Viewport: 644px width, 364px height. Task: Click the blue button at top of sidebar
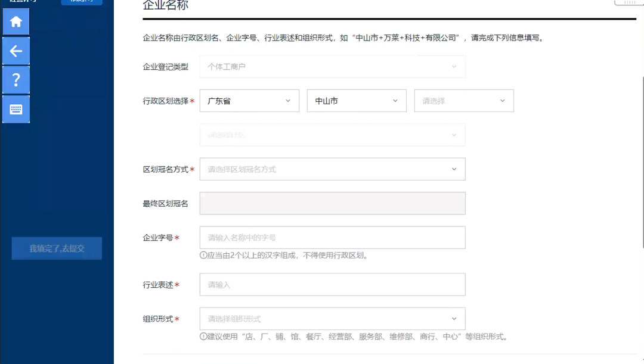click(82, 2)
